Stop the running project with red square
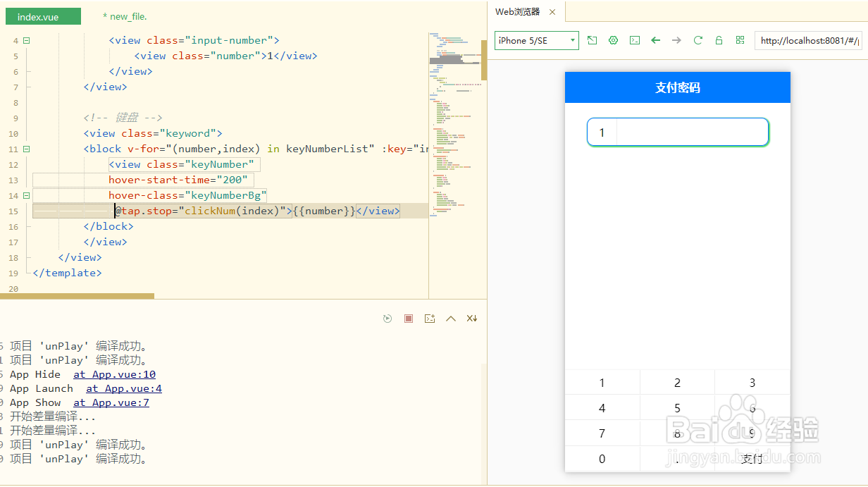The image size is (868, 487). click(x=409, y=319)
